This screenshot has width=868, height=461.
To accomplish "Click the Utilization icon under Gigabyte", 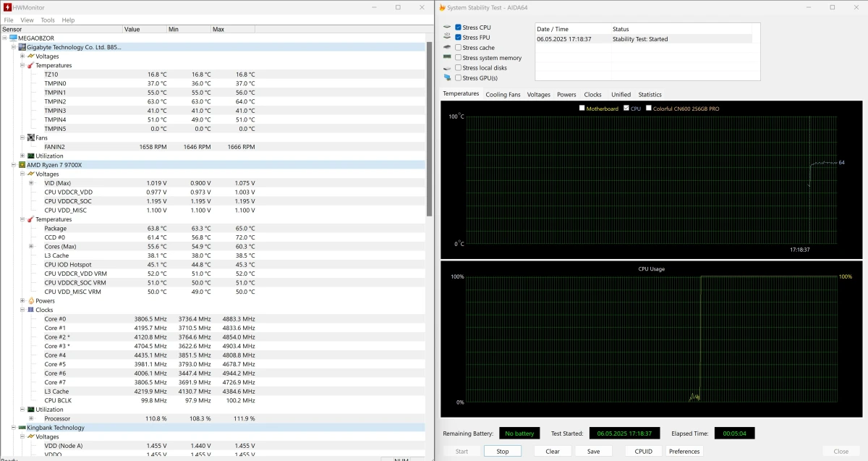I will [x=31, y=156].
